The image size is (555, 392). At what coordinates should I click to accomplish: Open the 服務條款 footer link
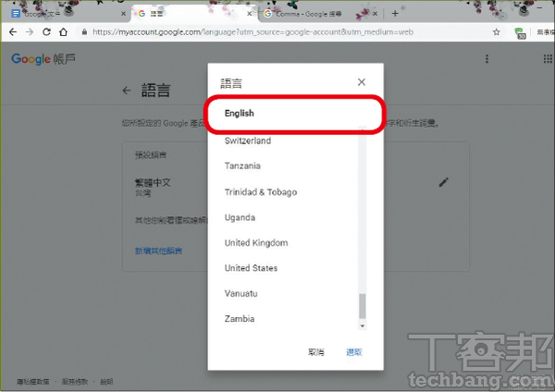pos(75,382)
